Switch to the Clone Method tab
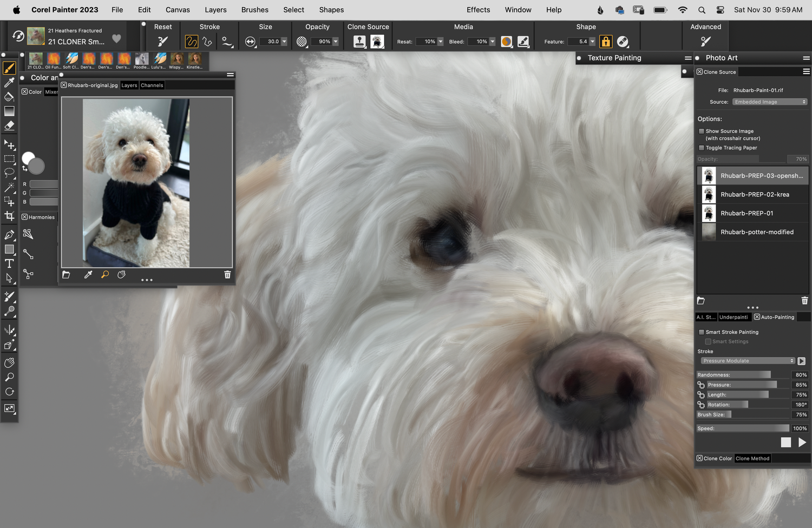 (752, 458)
